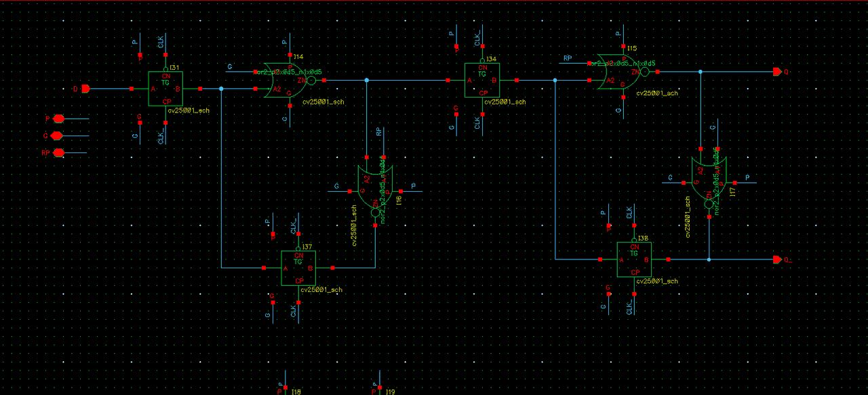Click the I18 instance label at bottom

pyautogui.click(x=296, y=392)
